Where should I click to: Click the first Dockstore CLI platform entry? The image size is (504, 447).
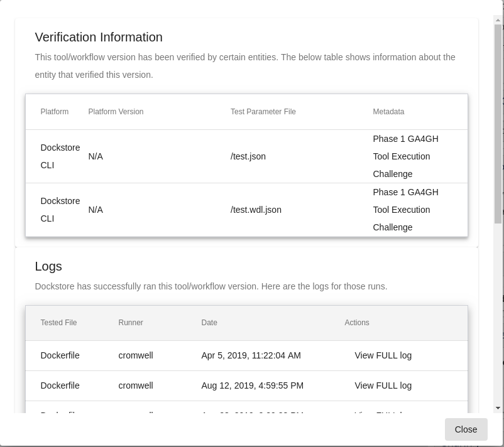[60, 156]
